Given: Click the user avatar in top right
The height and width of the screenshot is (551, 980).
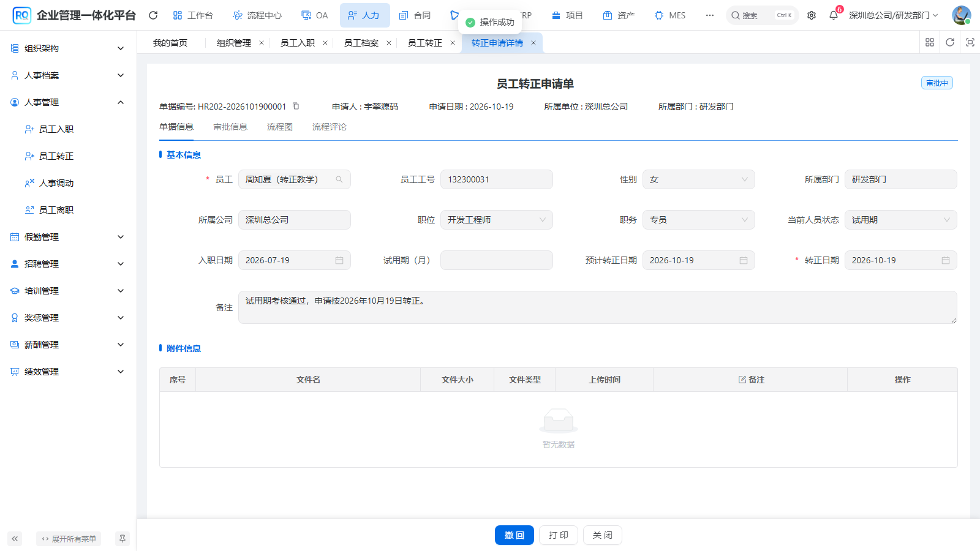Looking at the screenshot, I should point(961,15).
